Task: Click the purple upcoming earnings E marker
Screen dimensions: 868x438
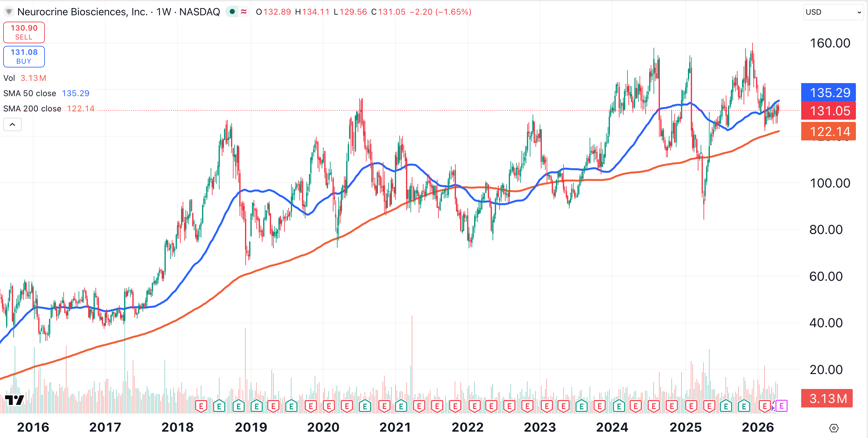Action: [x=781, y=406]
